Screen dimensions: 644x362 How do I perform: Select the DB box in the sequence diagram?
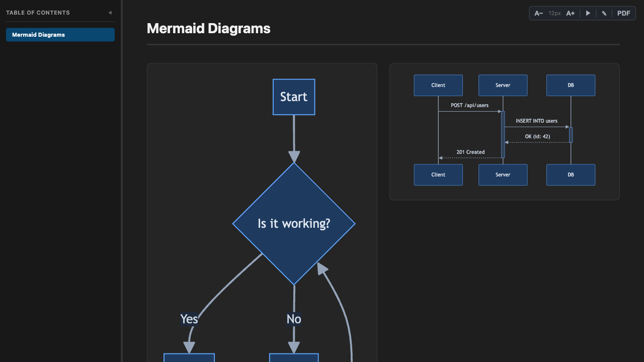pos(571,85)
